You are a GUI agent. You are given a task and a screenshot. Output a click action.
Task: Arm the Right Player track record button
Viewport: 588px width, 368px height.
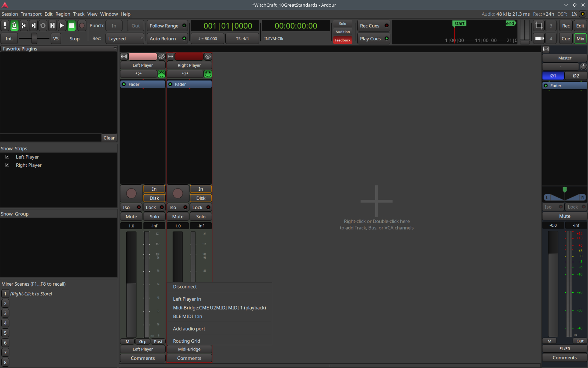(178, 193)
